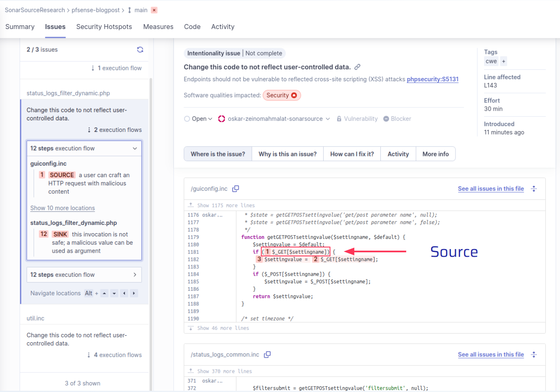This screenshot has width=560, height=392.
Task: Open the Why is this an issue tab
Action: [287, 154]
